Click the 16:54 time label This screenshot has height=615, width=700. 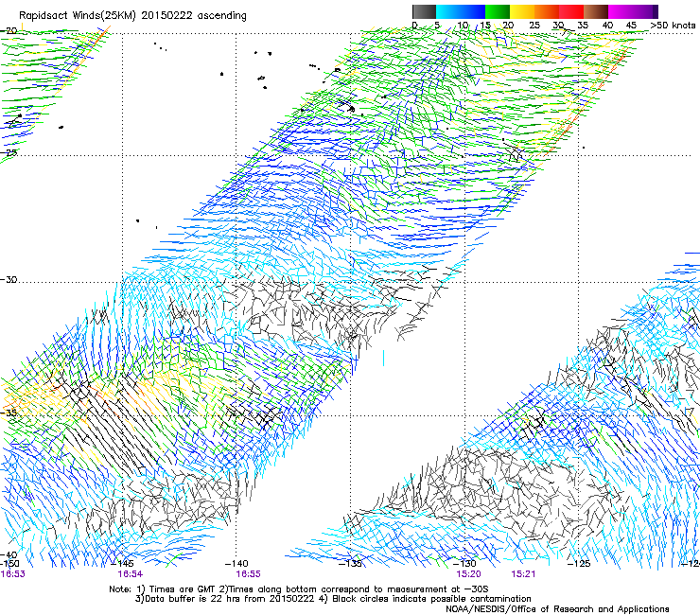point(130,574)
